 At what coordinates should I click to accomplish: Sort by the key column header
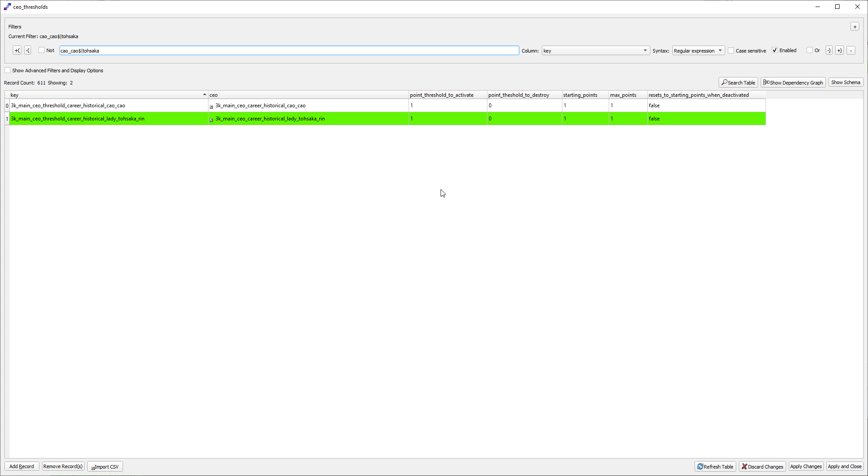(107, 95)
